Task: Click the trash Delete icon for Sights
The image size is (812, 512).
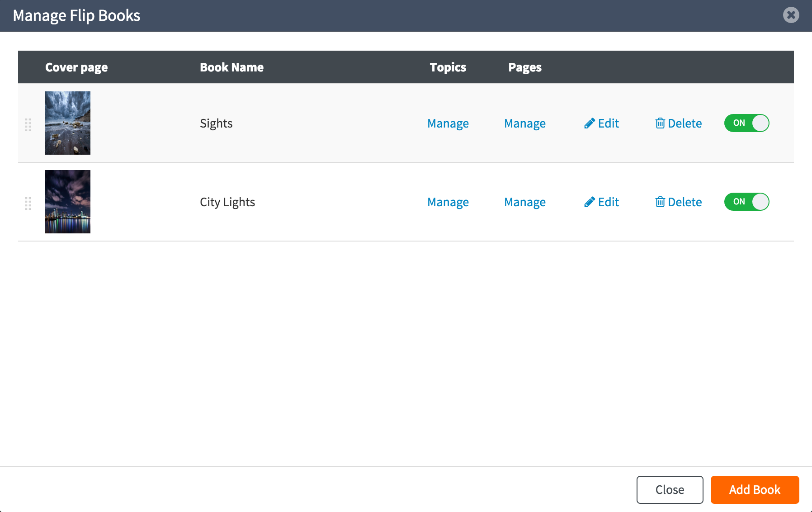Action: click(660, 123)
